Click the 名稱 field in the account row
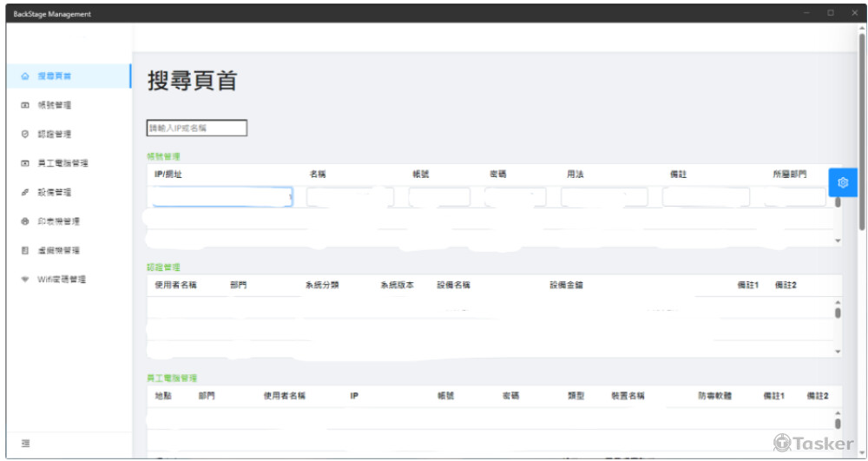 pyautogui.click(x=349, y=197)
